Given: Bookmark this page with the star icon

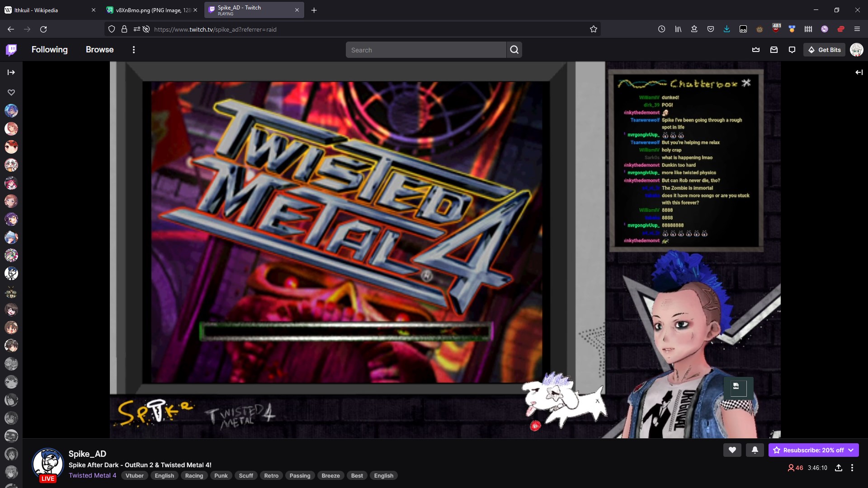Looking at the screenshot, I should 593,29.
